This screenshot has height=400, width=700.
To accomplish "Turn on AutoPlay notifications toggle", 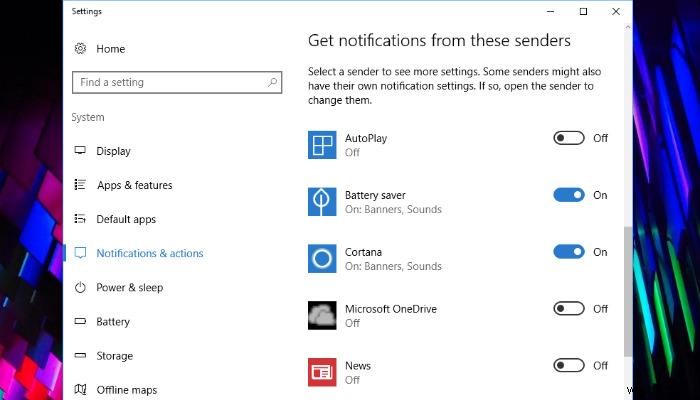I will [x=569, y=138].
